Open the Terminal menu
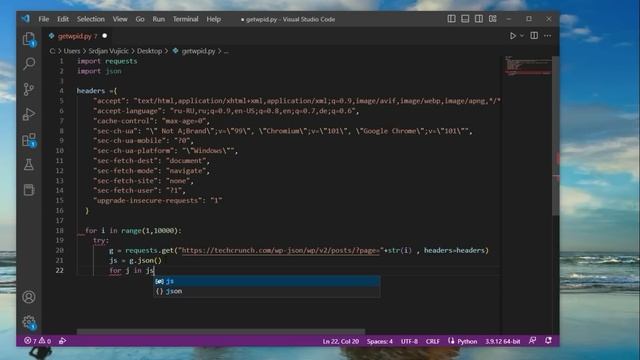Image resolution: width=640 pixels, height=360 pixels. [x=185, y=19]
